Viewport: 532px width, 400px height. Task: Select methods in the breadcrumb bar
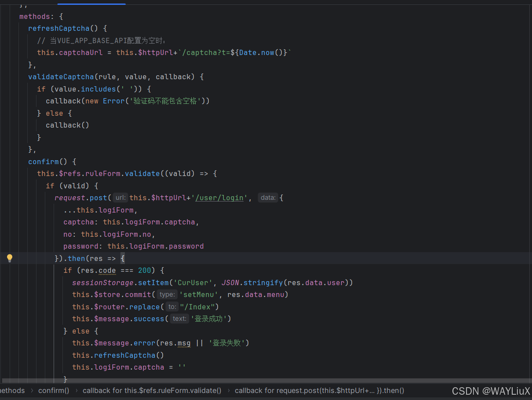click(12, 390)
